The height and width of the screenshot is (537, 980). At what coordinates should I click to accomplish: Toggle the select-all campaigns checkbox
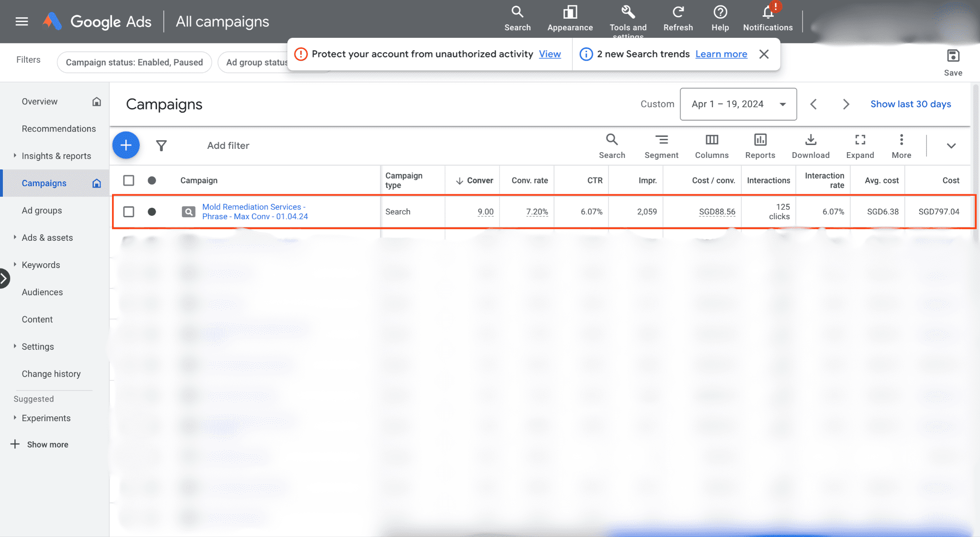pyautogui.click(x=129, y=180)
